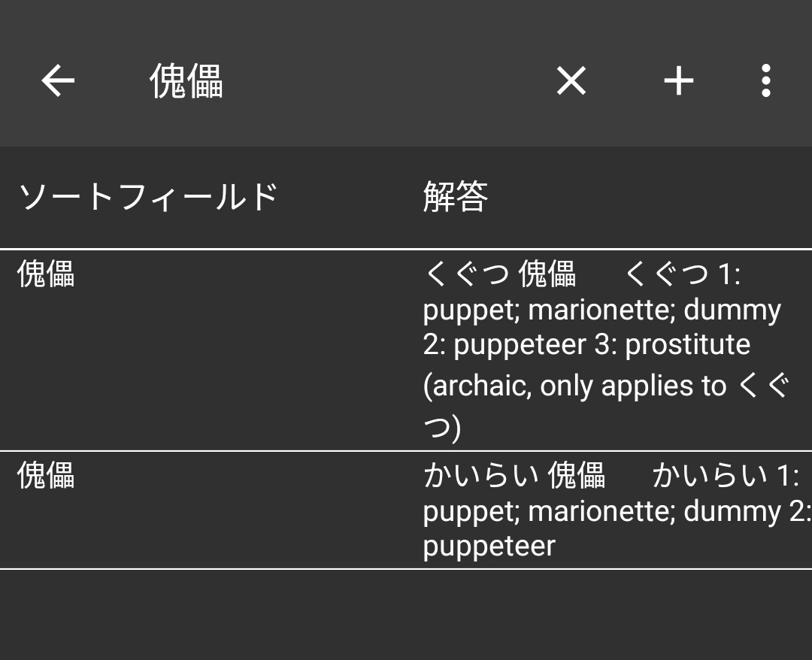The height and width of the screenshot is (660, 812).
Task: Clear the search with the X icon
Action: [x=571, y=80]
